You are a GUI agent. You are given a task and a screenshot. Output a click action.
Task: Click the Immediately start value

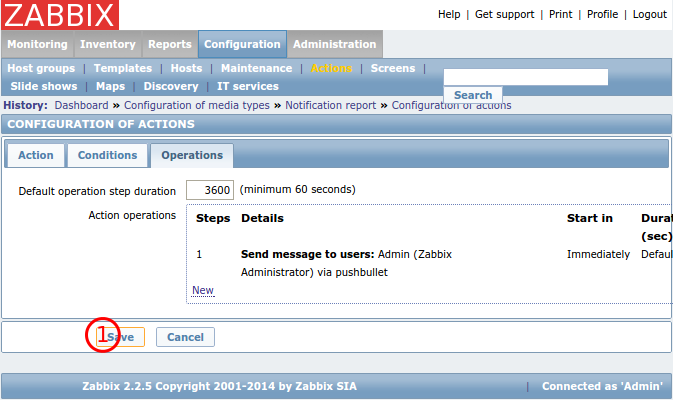(x=598, y=255)
